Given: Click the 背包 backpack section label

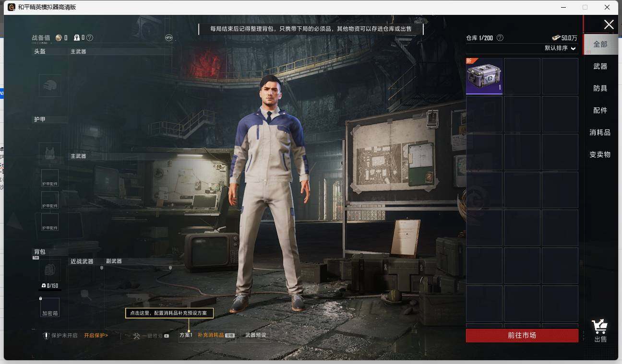Looking at the screenshot, I should click(40, 252).
